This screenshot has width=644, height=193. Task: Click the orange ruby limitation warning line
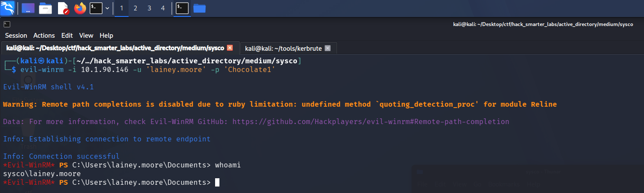[x=280, y=104]
